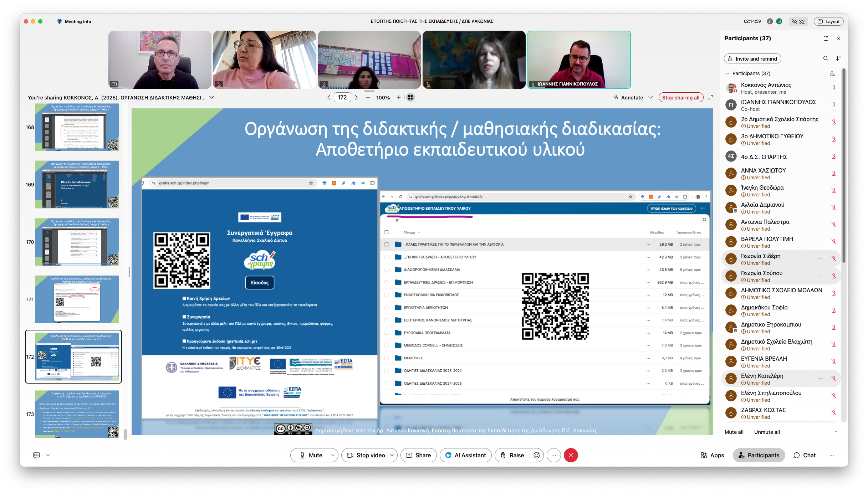This screenshot has height=493, width=868.
Task: Click the grid view icon in sharing toolbar
Action: tap(410, 97)
